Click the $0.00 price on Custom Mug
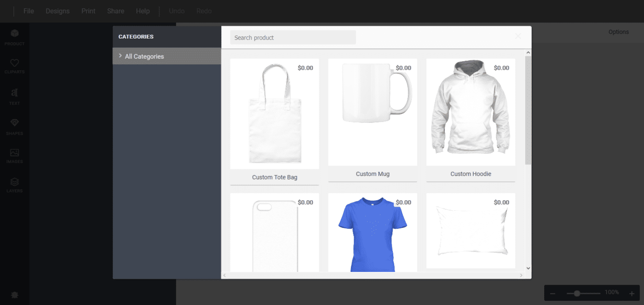Viewport: 644px width, 305px height. [403, 68]
